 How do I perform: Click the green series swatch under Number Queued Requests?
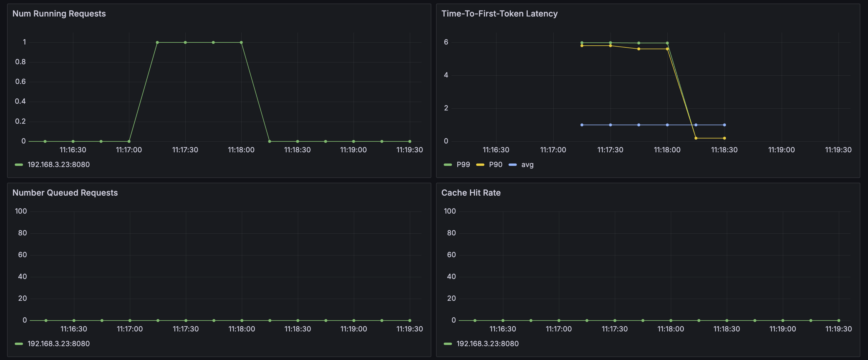[x=19, y=344]
